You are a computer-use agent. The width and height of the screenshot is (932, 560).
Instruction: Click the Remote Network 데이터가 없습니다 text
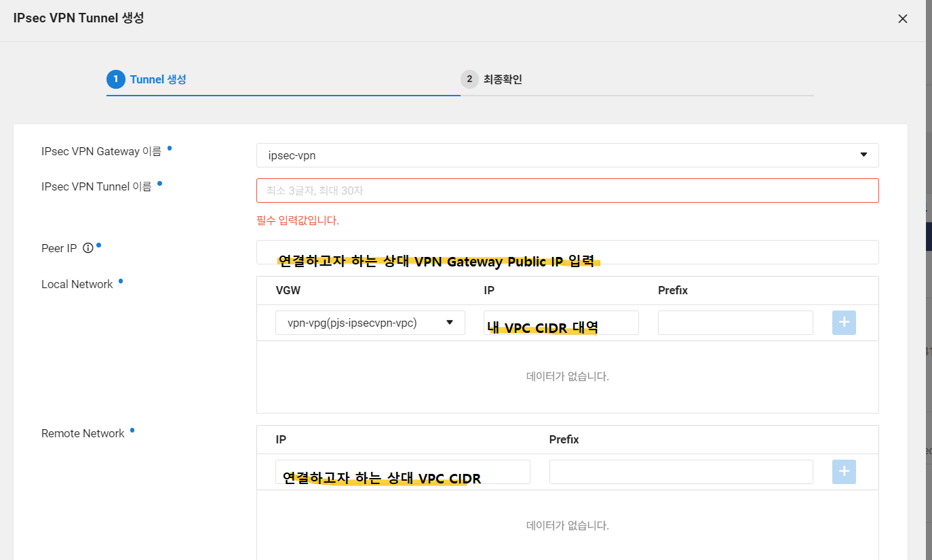click(x=568, y=525)
